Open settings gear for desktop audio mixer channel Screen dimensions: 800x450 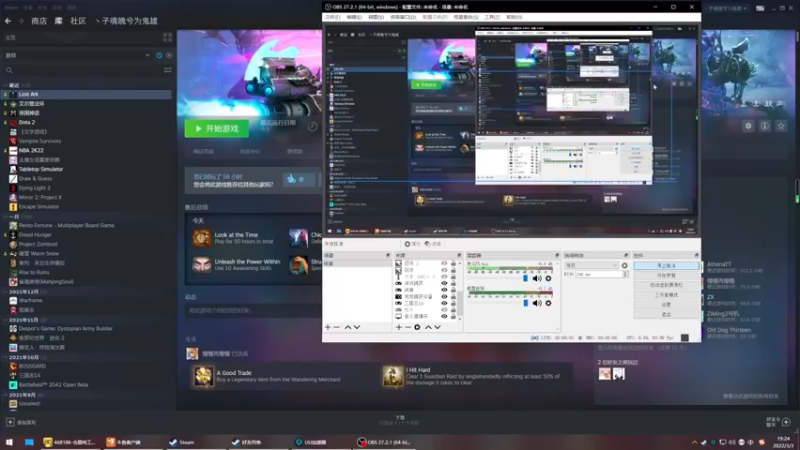coord(548,303)
